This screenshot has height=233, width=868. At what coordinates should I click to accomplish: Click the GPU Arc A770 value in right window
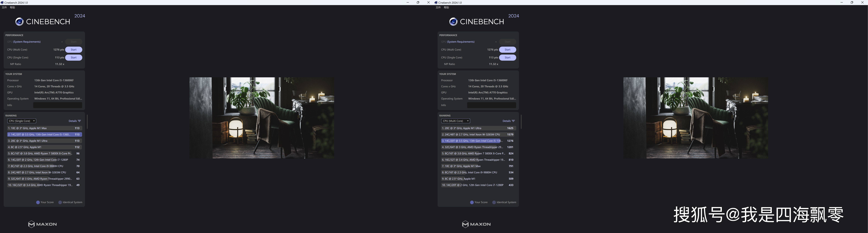click(x=488, y=93)
